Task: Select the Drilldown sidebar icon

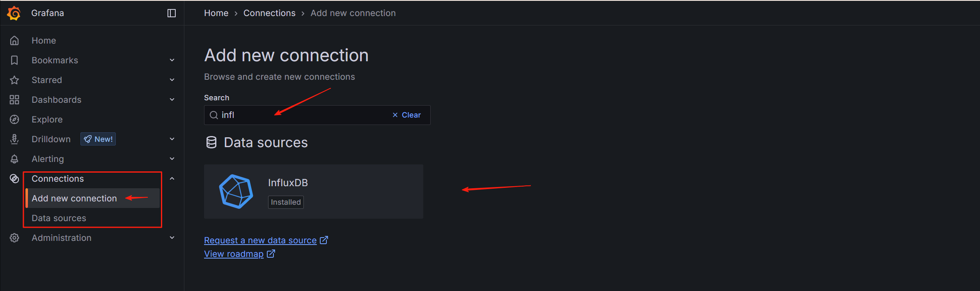Action: [14, 139]
